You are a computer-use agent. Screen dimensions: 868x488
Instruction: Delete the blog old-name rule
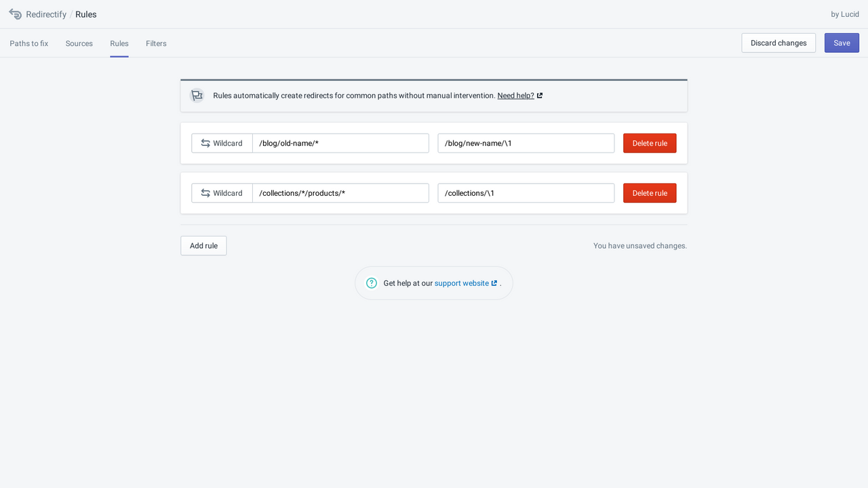pyautogui.click(x=649, y=143)
